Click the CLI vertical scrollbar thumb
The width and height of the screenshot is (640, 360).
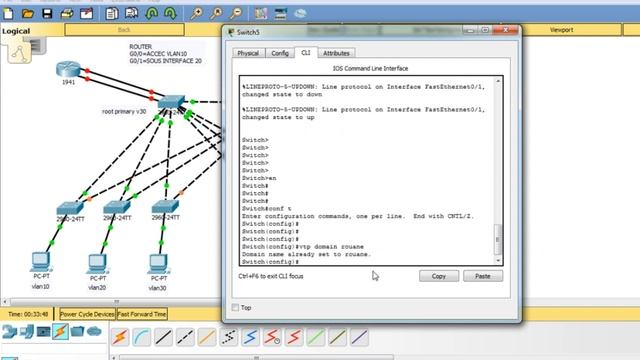[x=498, y=240]
